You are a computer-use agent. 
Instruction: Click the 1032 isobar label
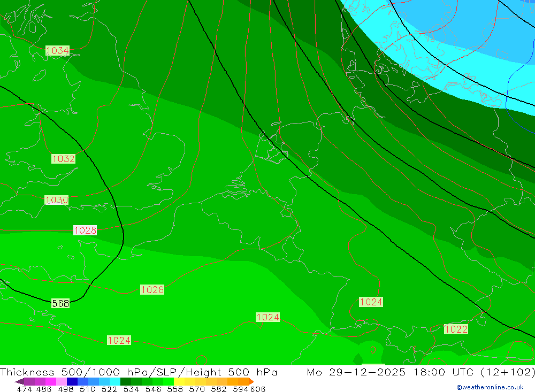(x=63, y=159)
